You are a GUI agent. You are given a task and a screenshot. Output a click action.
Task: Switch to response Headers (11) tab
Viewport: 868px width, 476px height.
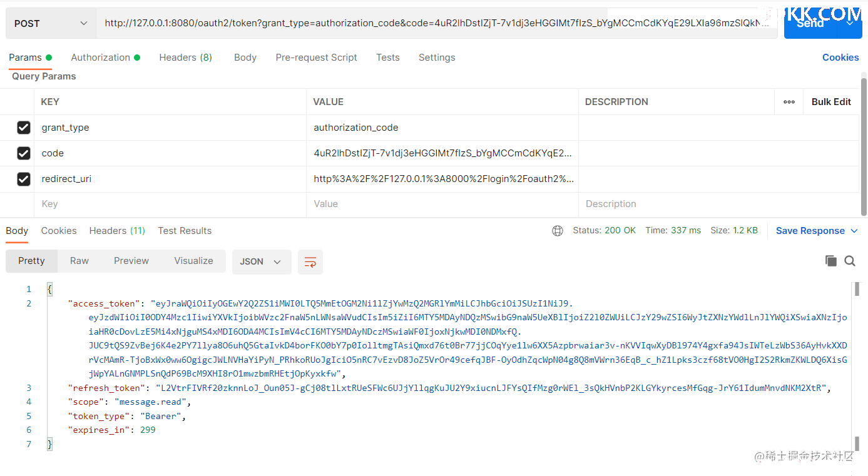[117, 231]
